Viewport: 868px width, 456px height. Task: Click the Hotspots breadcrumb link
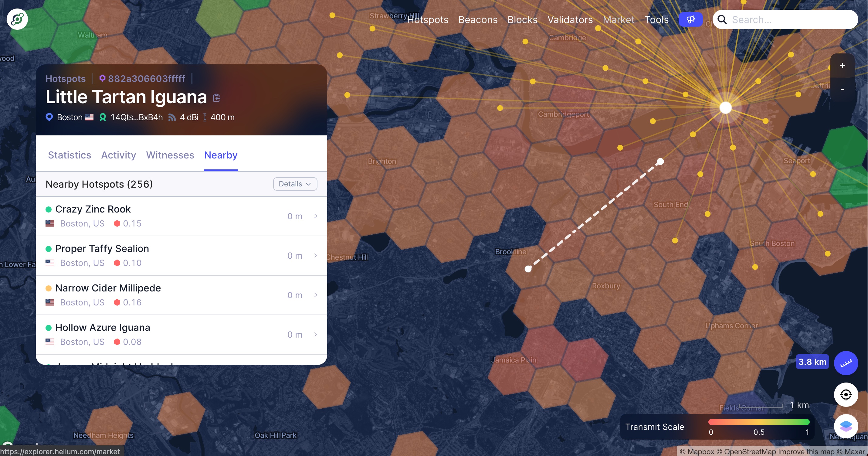pos(65,79)
